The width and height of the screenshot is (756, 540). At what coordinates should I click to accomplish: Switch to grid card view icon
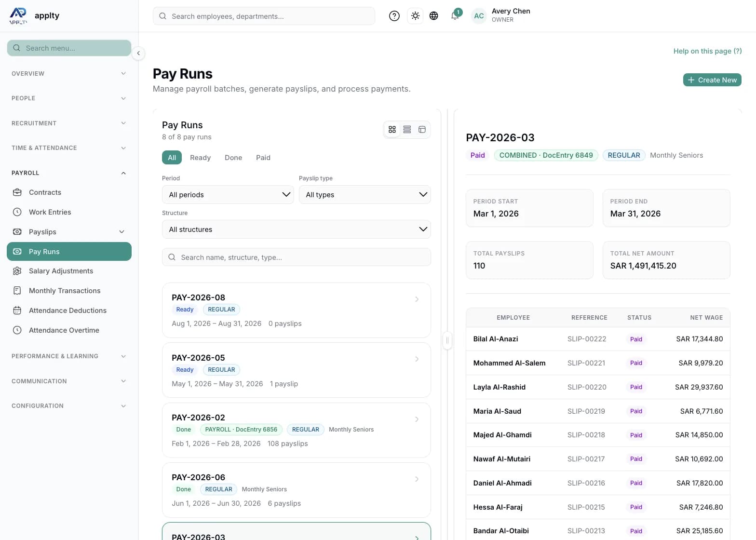pyautogui.click(x=392, y=130)
